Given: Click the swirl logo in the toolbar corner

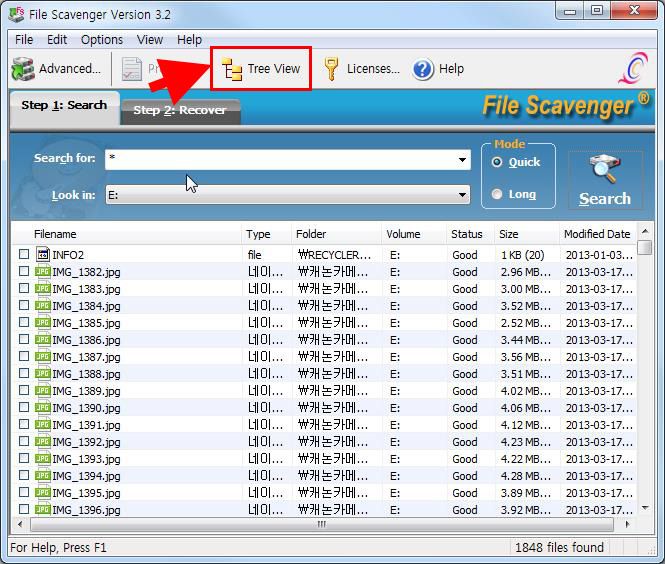Looking at the screenshot, I should click(x=634, y=68).
